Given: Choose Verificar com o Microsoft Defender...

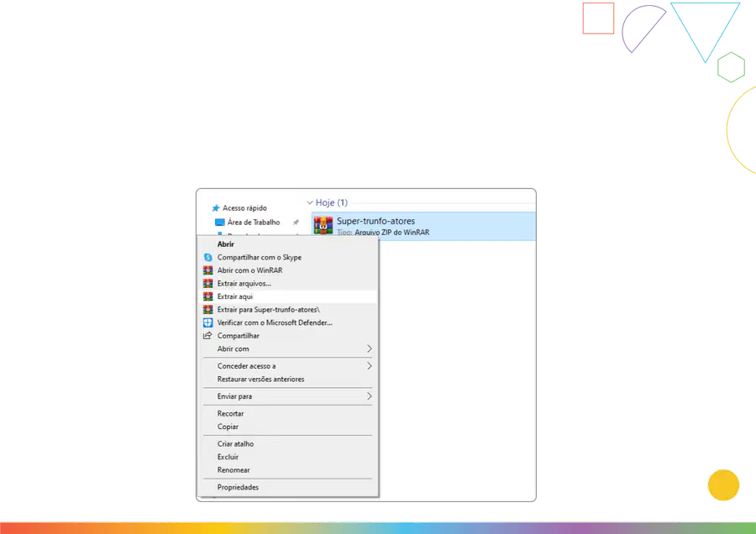Looking at the screenshot, I should [288, 322].
